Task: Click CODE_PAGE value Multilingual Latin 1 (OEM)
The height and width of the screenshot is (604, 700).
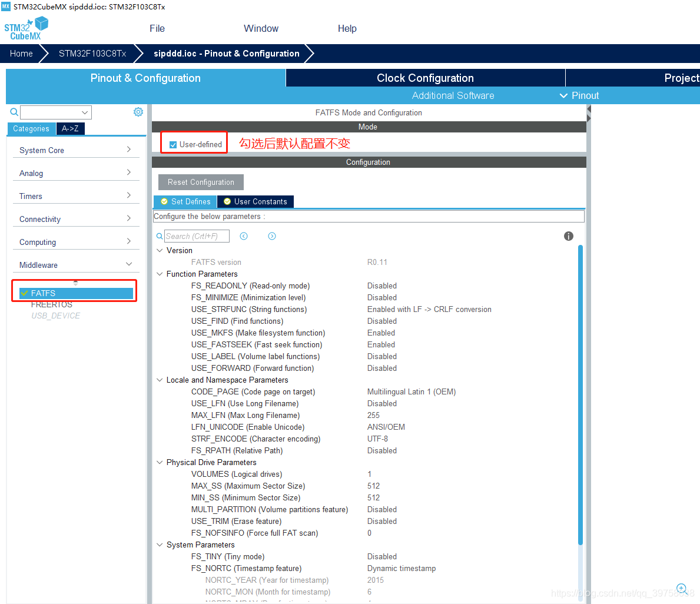Action: point(411,391)
